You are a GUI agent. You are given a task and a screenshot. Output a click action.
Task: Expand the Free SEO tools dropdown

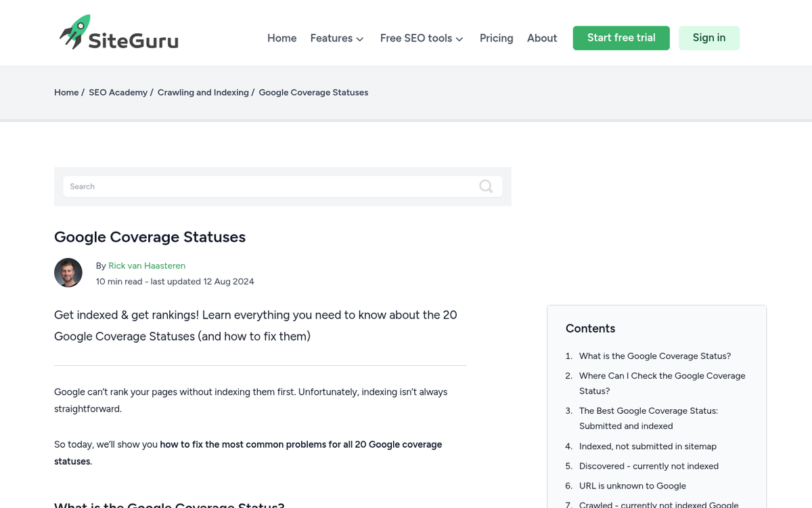click(x=422, y=38)
